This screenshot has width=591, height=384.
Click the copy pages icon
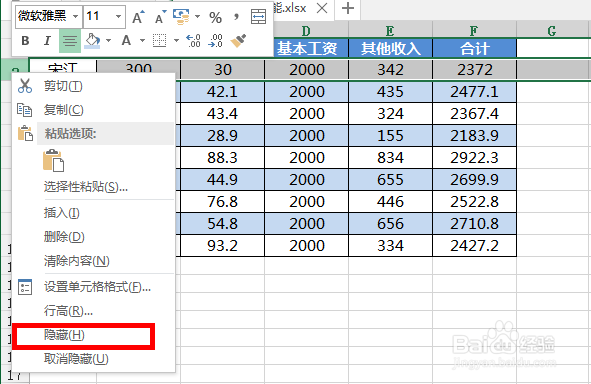[x=25, y=110]
